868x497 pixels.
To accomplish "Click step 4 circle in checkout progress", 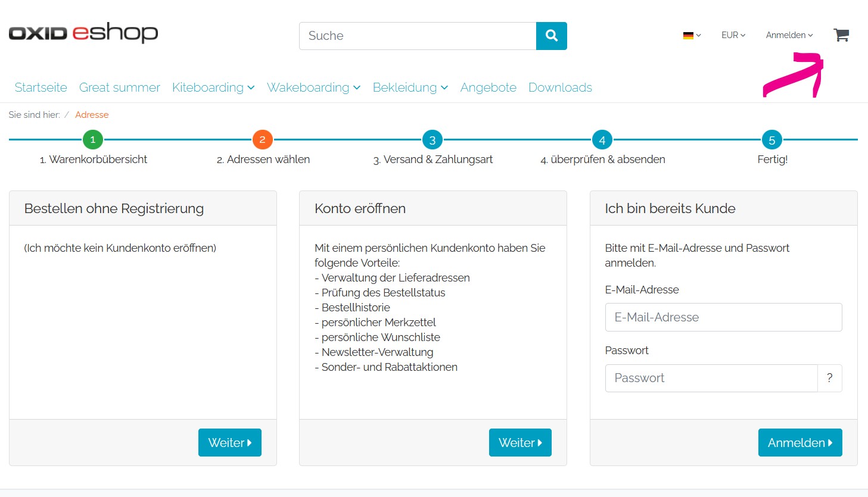I will click(x=602, y=140).
